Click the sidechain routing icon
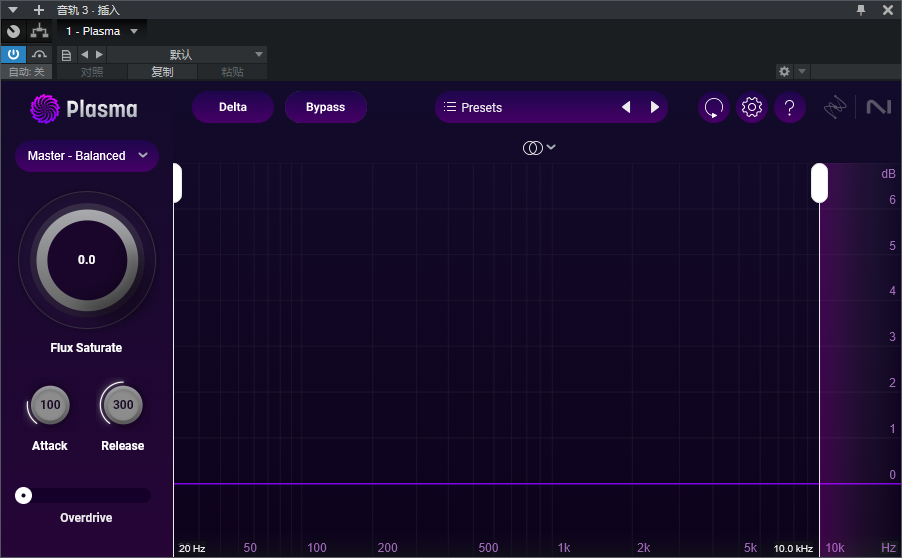Screen dimensions: 902x558 [x=39, y=31]
